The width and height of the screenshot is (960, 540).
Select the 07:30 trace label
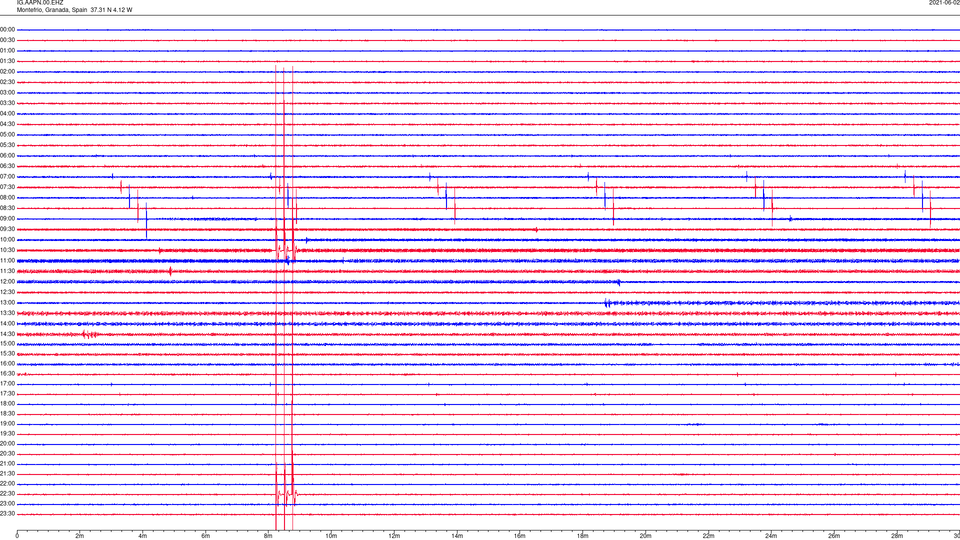(x=7, y=187)
